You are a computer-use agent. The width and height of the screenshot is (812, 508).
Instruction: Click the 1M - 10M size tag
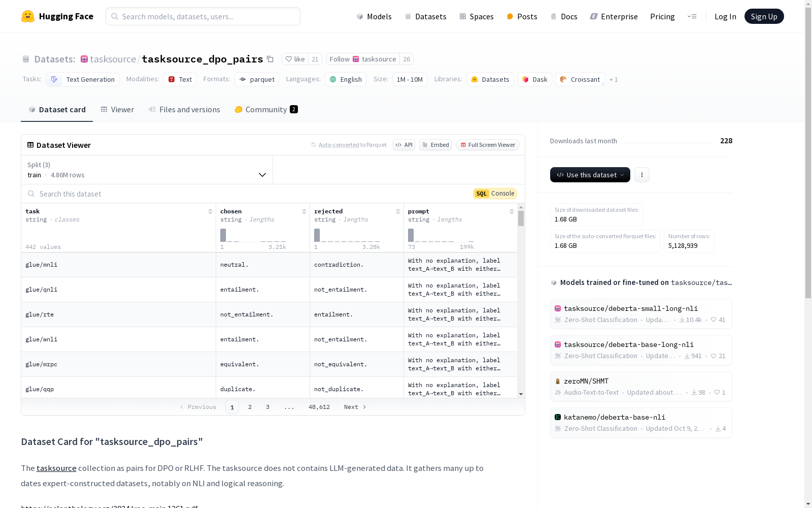[x=410, y=79]
